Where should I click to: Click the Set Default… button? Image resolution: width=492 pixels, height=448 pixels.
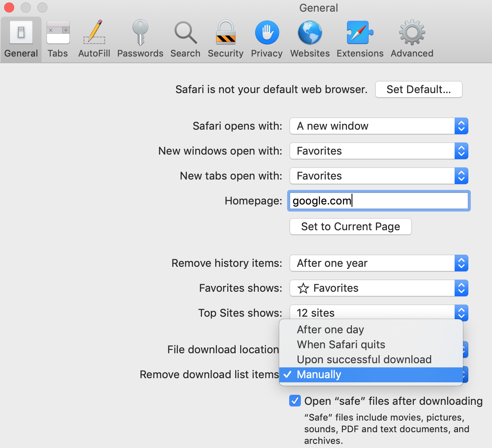[418, 89]
